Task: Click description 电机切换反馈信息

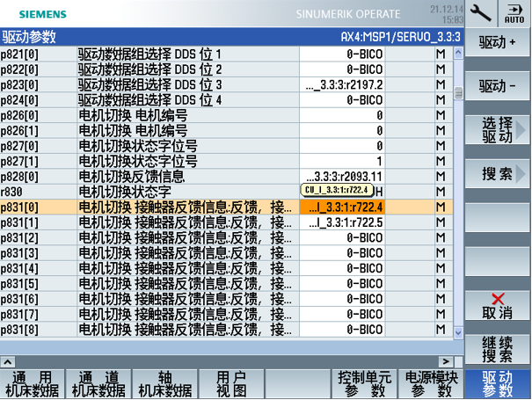Action: 132,177
